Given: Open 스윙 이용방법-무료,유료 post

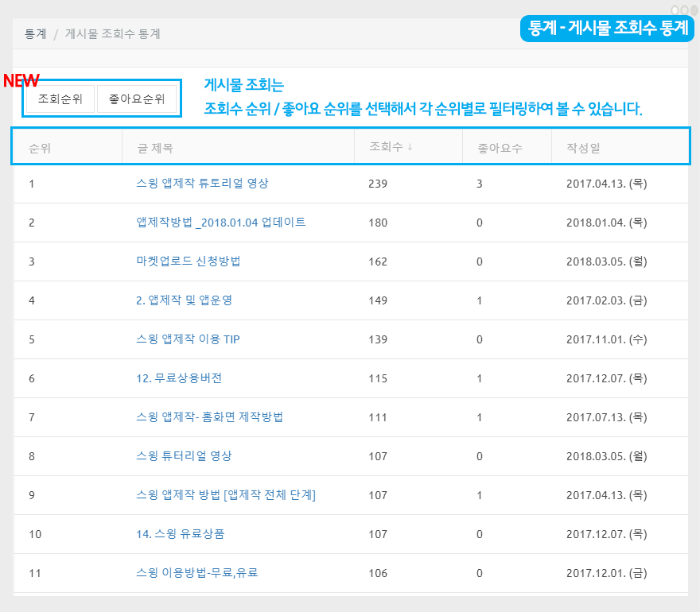Looking at the screenshot, I should point(196,573).
